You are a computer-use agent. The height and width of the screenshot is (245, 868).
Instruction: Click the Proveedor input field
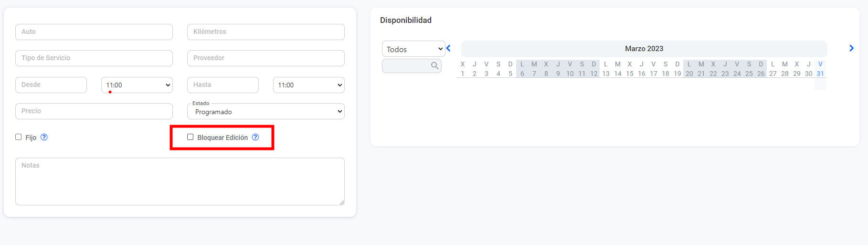266,58
